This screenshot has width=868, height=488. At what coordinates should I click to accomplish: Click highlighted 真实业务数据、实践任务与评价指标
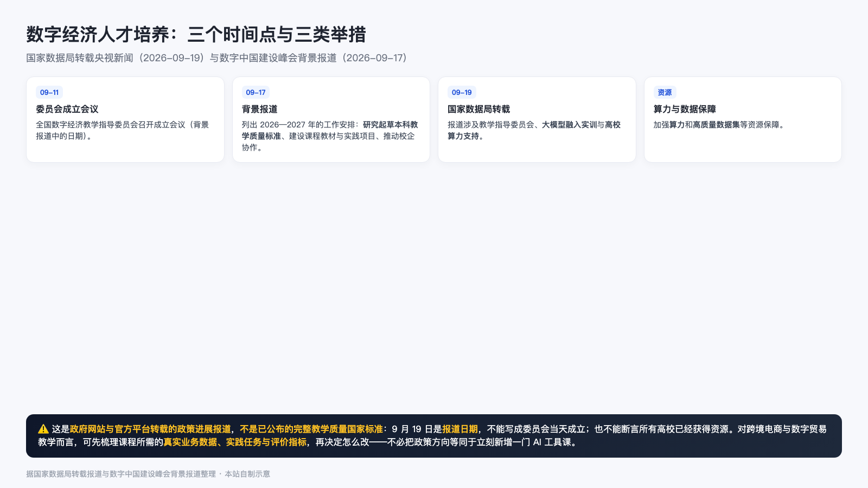235,442
